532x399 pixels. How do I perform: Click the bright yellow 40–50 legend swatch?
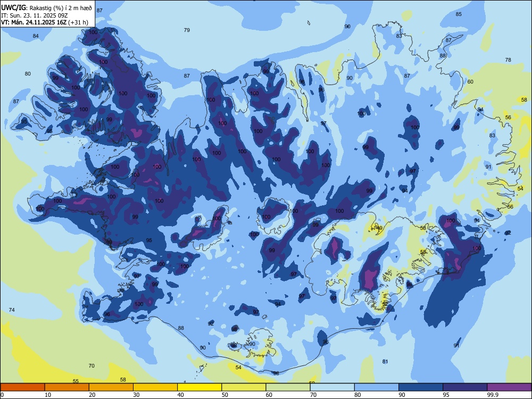pos(199,387)
